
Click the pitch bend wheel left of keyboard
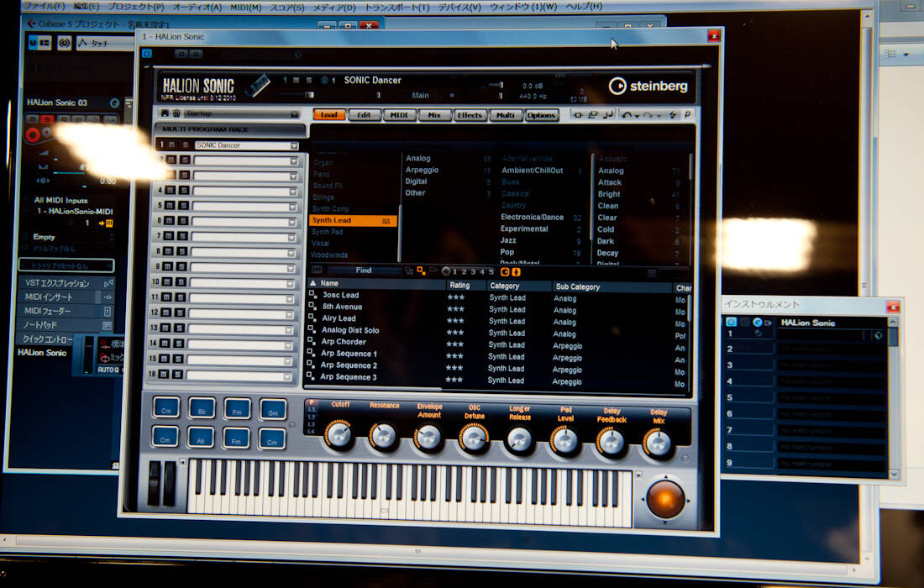154,483
